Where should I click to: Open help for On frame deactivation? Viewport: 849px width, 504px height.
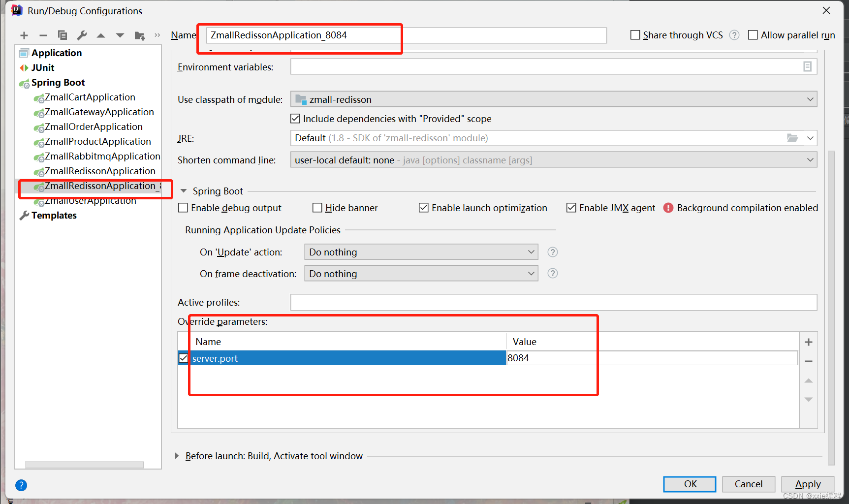[x=553, y=273]
